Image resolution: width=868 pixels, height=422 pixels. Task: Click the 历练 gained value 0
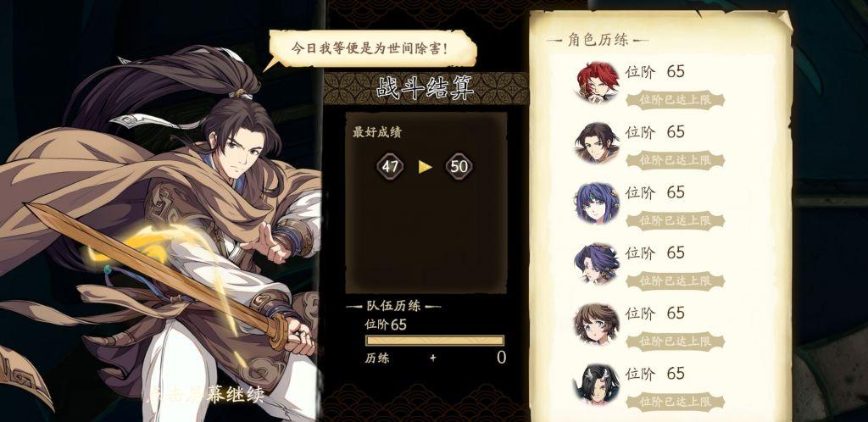[501, 358]
